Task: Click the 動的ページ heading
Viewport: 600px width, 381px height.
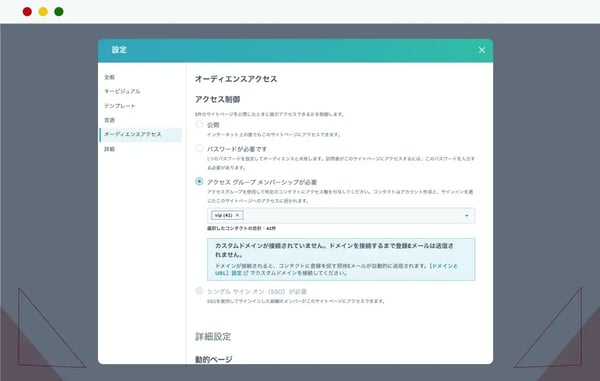Action: (x=214, y=359)
